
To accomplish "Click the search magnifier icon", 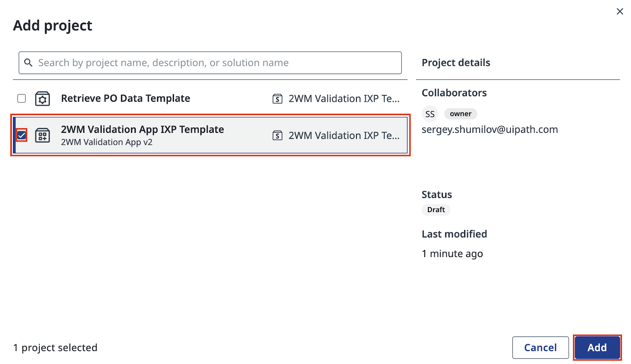I will click(x=28, y=63).
